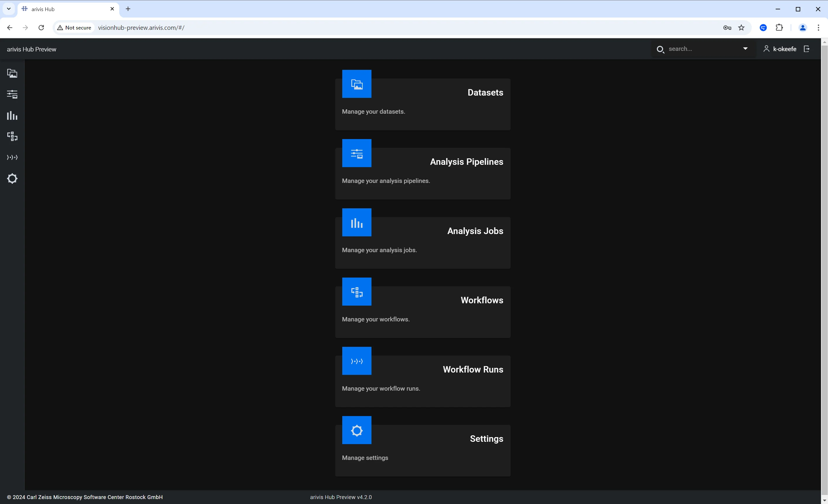Open Datasets from the left sidebar icon
828x504 pixels.
(12, 73)
